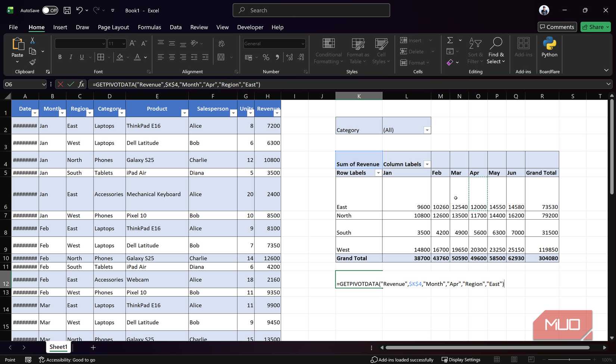Expand the formula bar chevron
The height and width of the screenshot is (364, 616).
pos(608,84)
